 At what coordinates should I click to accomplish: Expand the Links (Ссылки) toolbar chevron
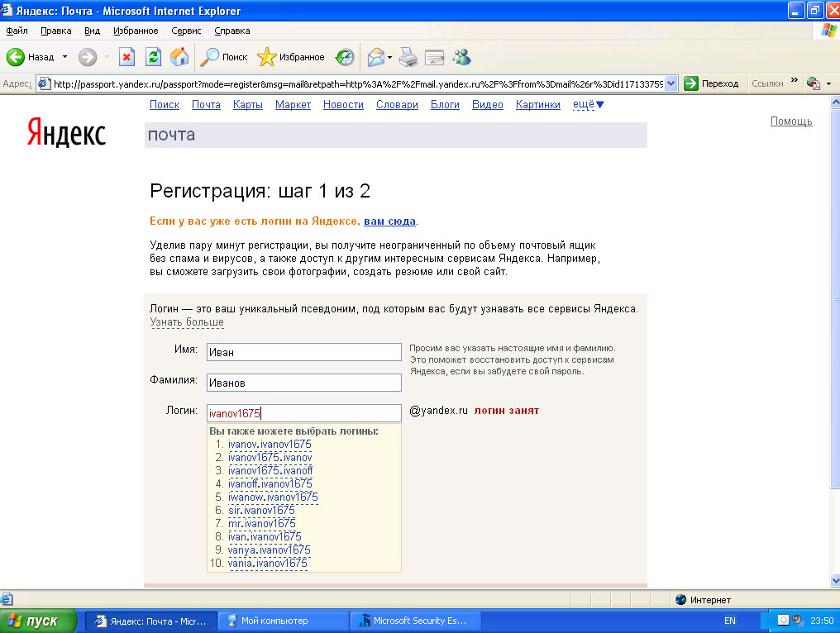(795, 81)
